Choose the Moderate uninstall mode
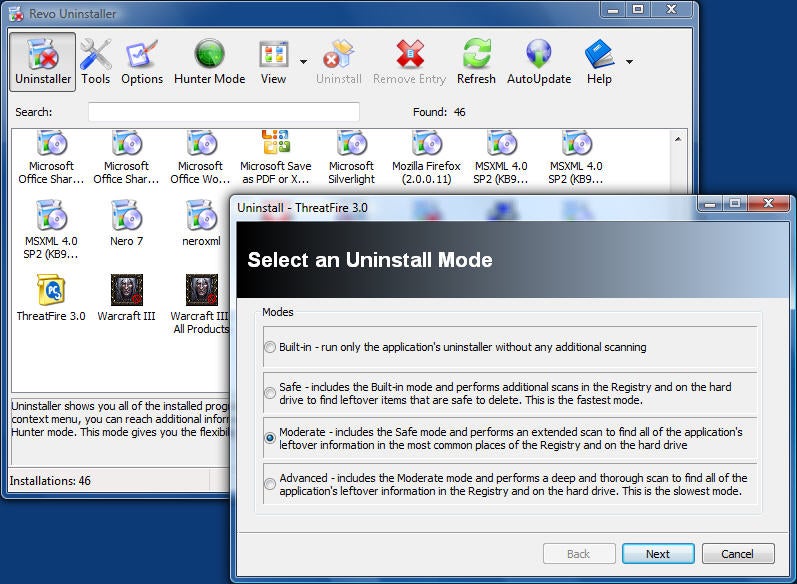 tap(270, 438)
